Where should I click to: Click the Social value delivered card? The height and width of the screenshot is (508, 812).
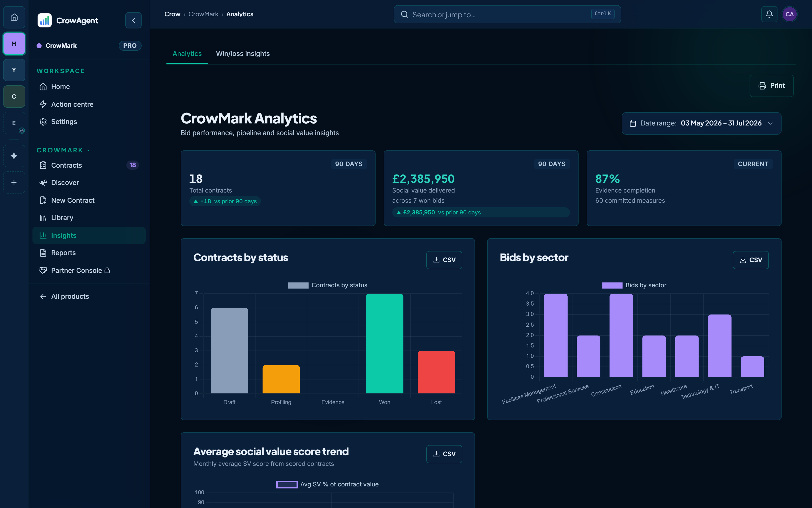tap(481, 188)
